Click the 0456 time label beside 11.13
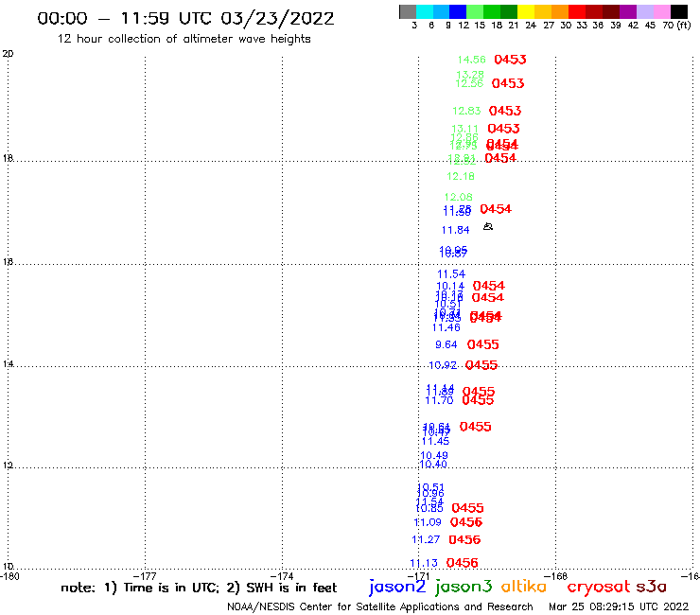 [x=462, y=563]
